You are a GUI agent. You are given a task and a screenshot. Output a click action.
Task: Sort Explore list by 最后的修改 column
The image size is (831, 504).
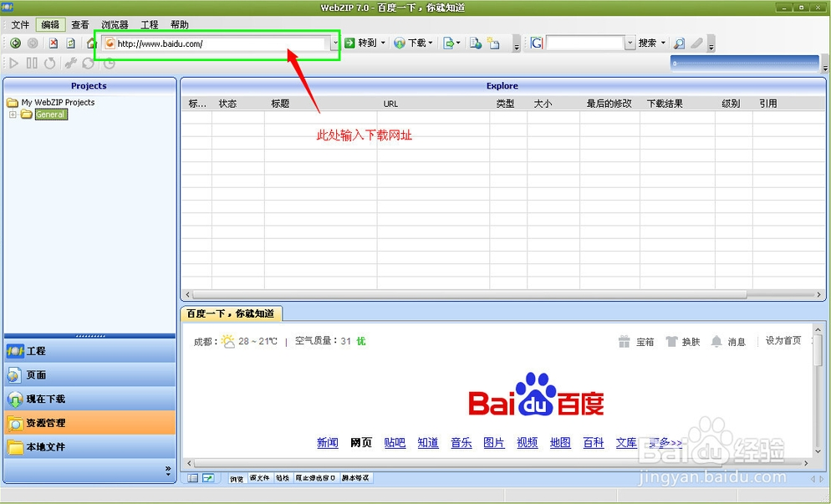click(x=609, y=104)
